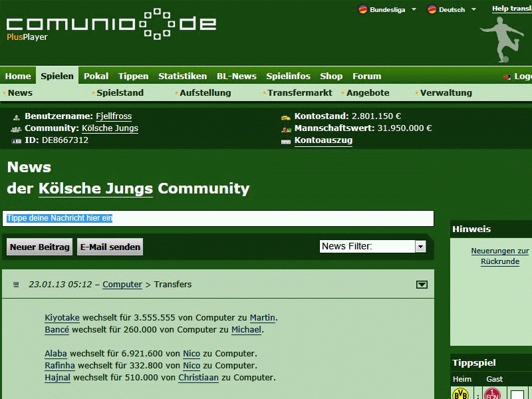Open the Kölsche Jungs community link
Viewport: 532px width, 399px height.
click(x=110, y=128)
